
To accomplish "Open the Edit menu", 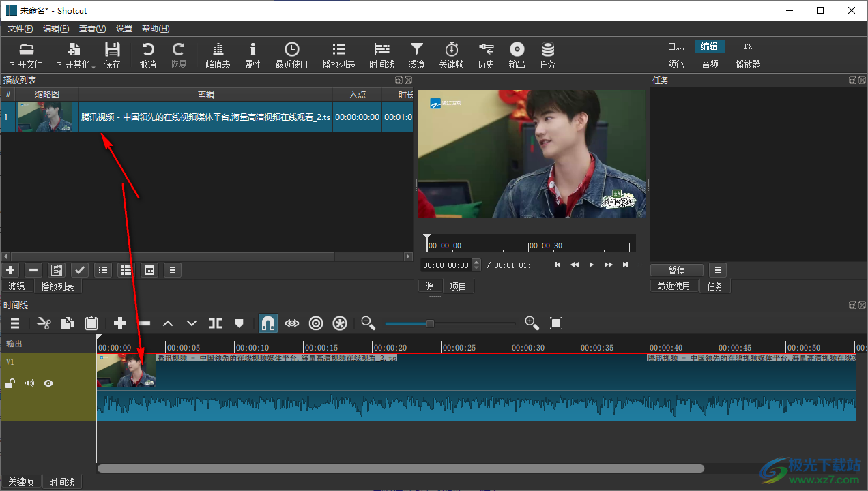I will point(56,29).
